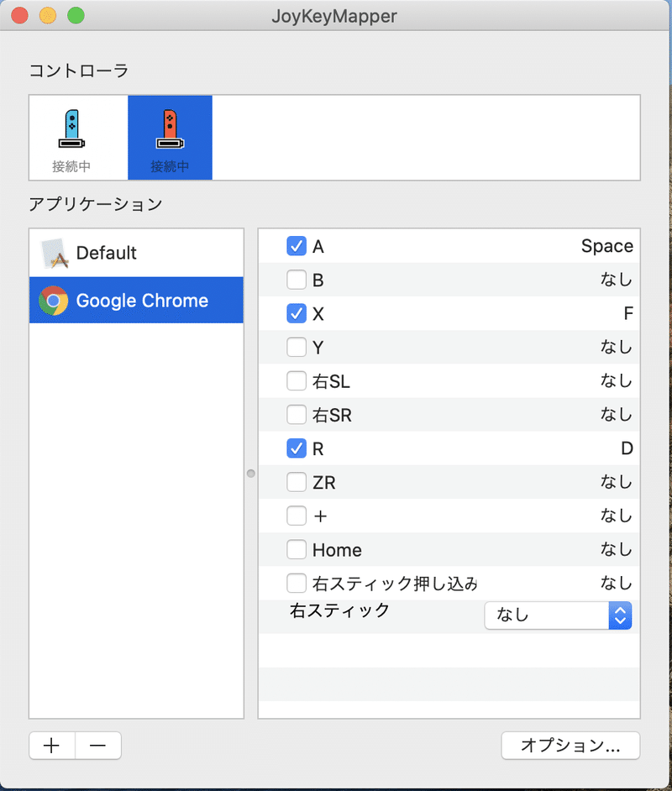Image resolution: width=672 pixels, height=791 pixels.
Task: Remove selected application with minus button
Action: click(x=98, y=746)
